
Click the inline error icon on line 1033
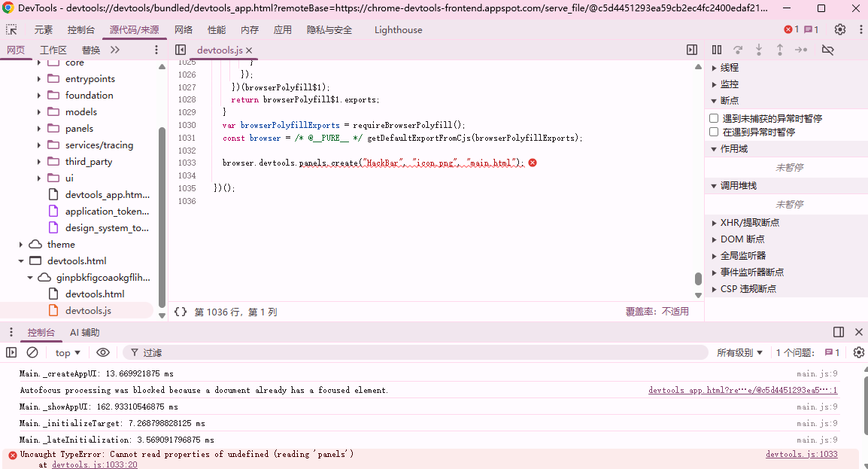533,163
